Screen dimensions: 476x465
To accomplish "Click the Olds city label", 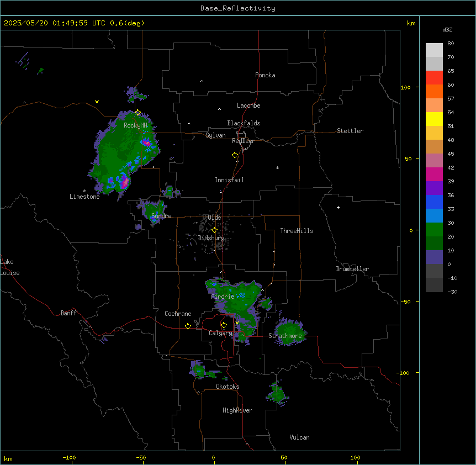I will [214, 218].
